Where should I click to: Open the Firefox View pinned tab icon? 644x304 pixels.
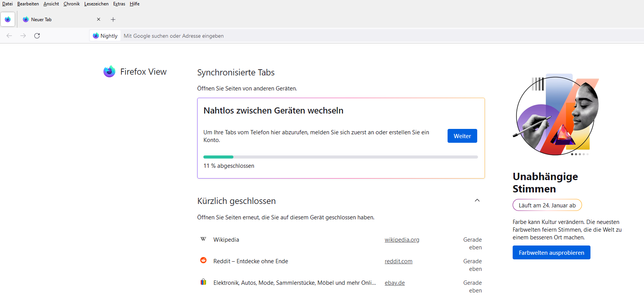click(8, 19)
